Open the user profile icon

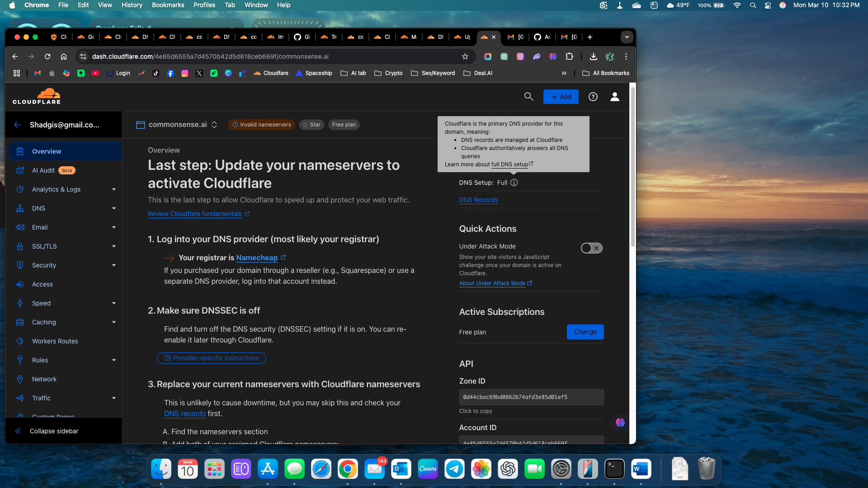[614, 97]
